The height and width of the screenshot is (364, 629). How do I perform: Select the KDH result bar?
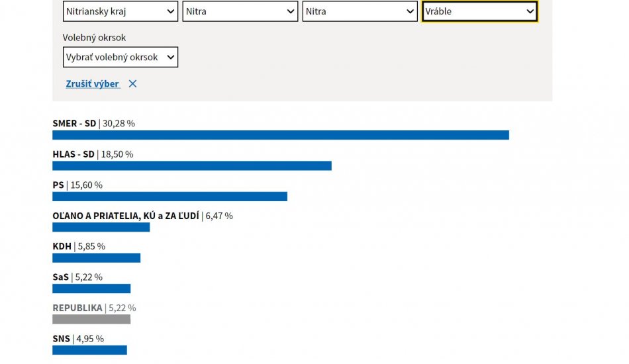96,258
